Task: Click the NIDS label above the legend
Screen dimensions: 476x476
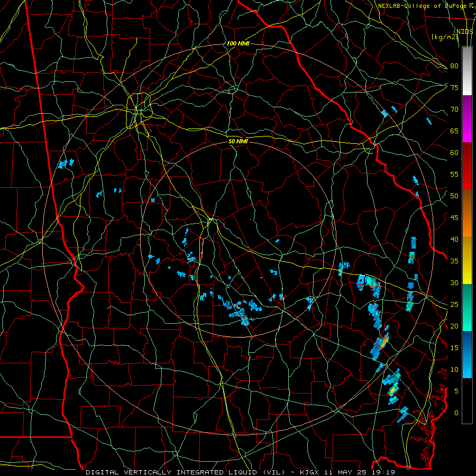Action: (x=465, y=31)
